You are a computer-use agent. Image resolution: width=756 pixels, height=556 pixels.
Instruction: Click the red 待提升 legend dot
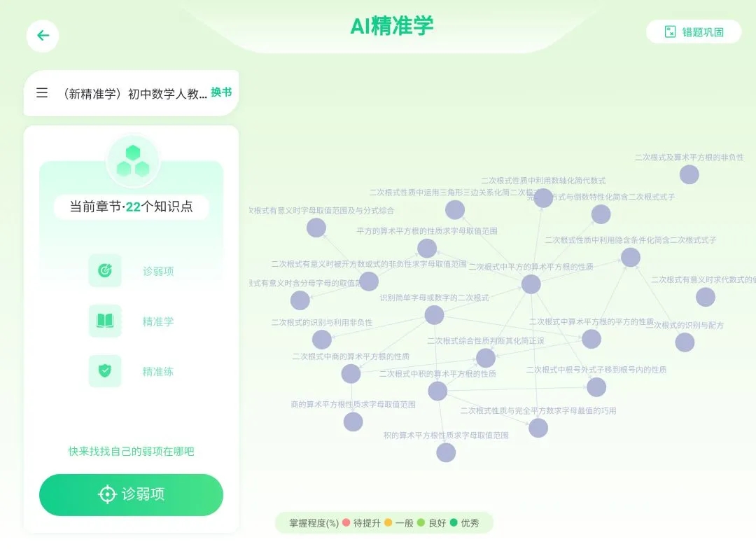(x=346, y=522)
